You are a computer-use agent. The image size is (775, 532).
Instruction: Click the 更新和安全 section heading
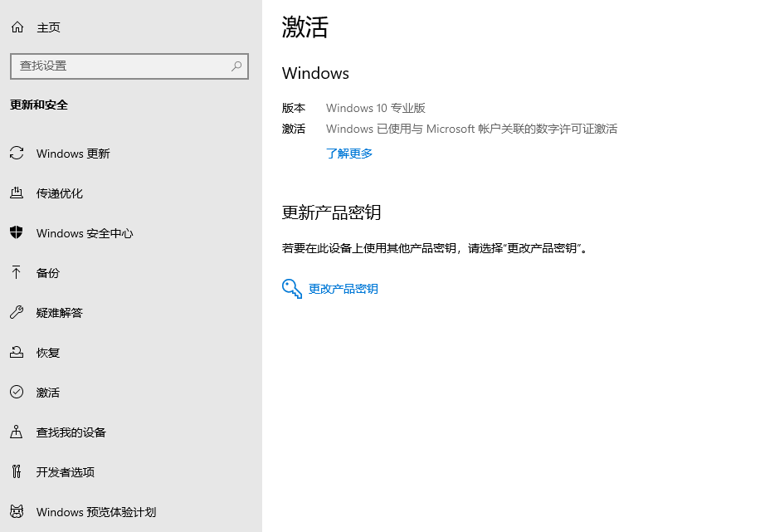(39, 105)
